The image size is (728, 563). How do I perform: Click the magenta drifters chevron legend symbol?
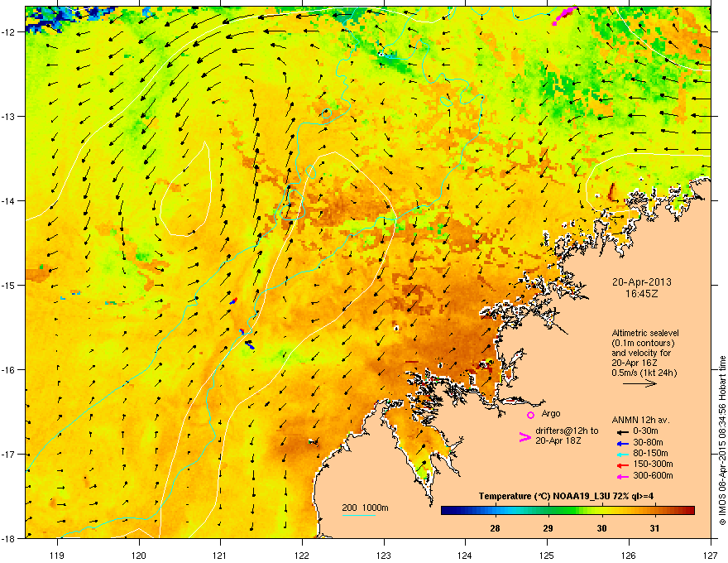[x=524, y=436]
